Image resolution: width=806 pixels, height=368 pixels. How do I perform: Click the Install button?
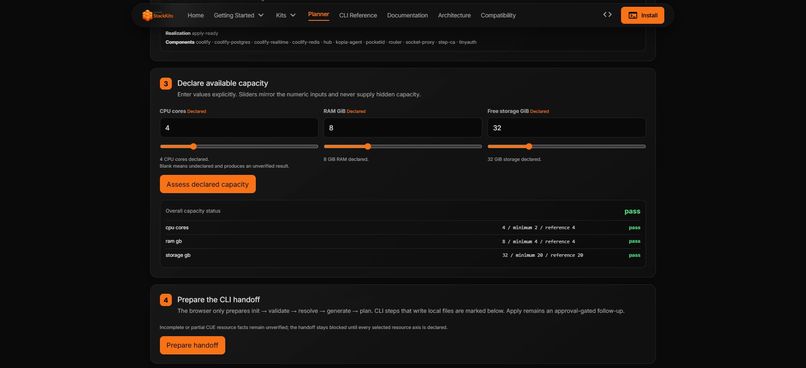coord(642,15)
